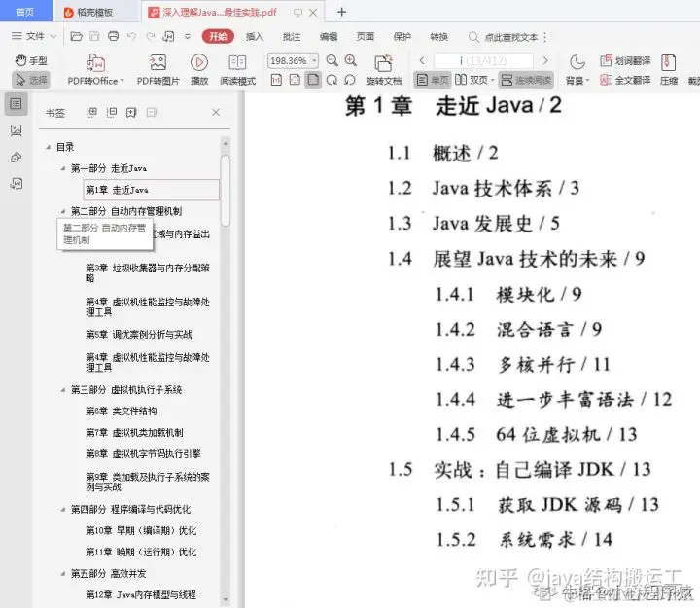Redo the last action
The height and width of the screenshot is (608, 700).
point(151,37)
